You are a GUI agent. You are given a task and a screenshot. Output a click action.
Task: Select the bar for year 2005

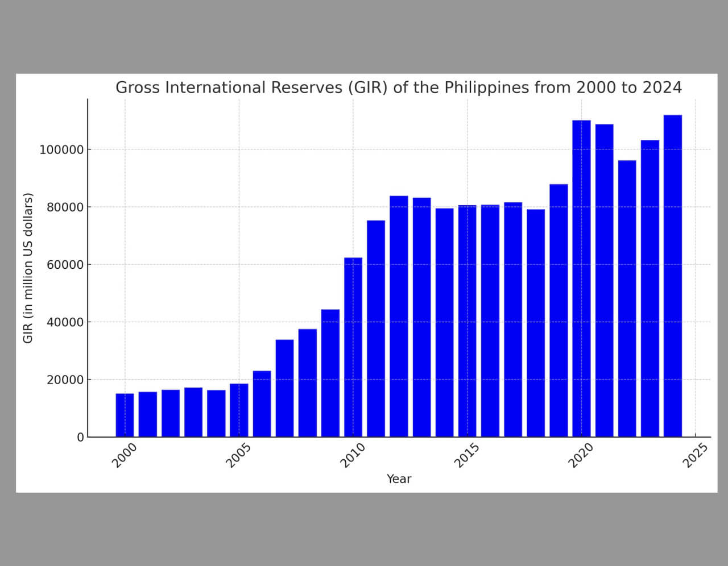click(239, 410)
